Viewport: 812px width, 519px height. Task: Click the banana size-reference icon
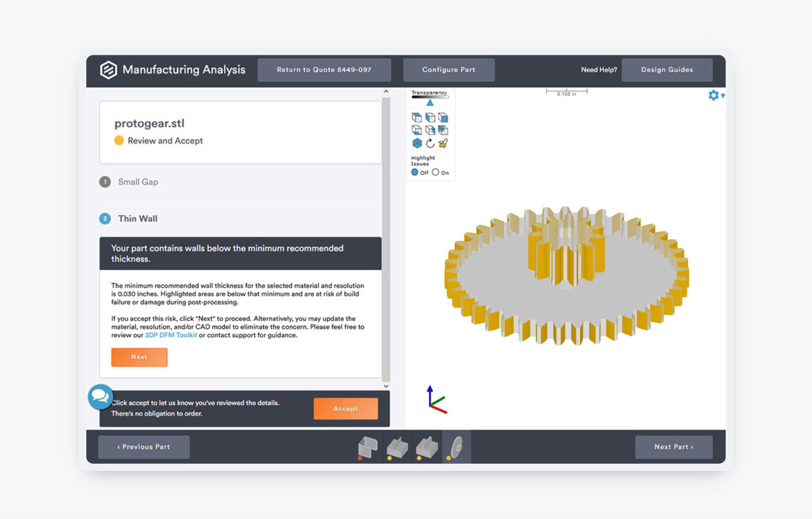point(443,144)
